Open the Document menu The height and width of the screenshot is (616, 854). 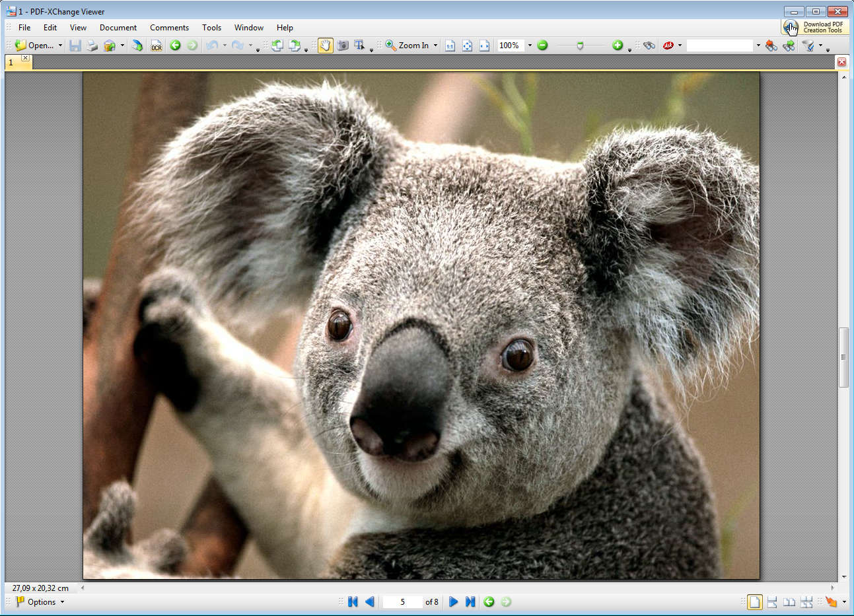tap(118, 28)
